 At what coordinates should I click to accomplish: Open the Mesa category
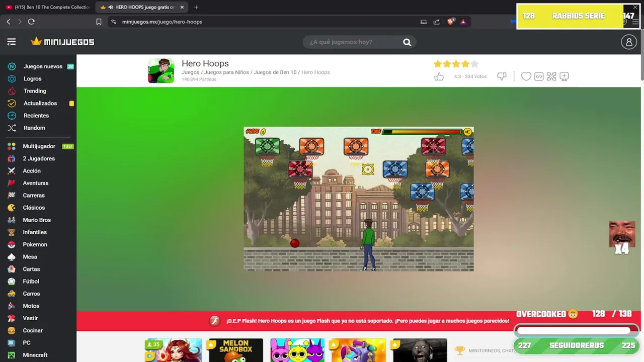point(30,257)
